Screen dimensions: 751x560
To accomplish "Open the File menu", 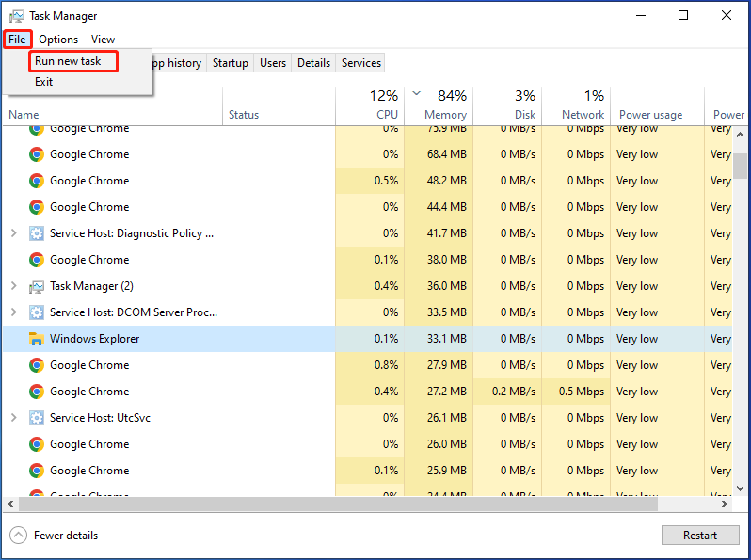I will tap(17, 40).
